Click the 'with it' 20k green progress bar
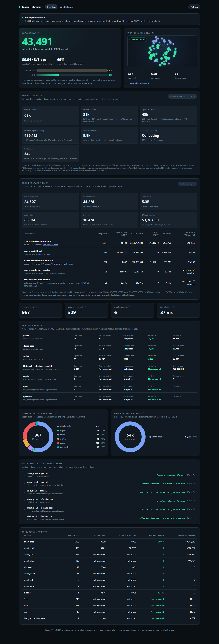Image resolution: width=219 pixels, height=644 pixels. (72, 75)
